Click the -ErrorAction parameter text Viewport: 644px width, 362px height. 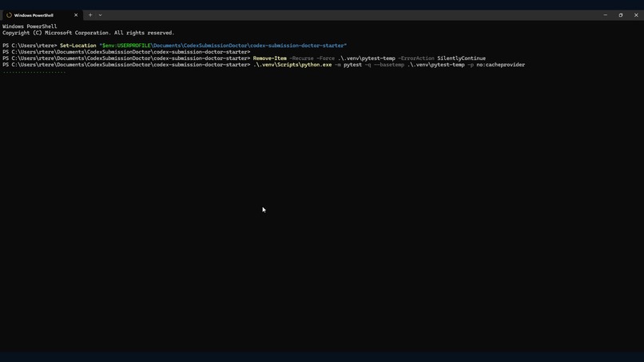pos(416,58)
